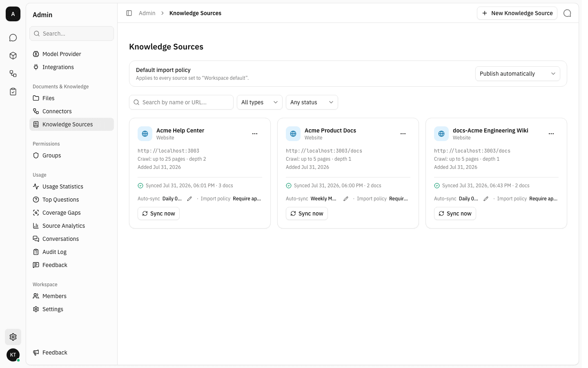
Task: Edit auto-sync schedule for Acme Product Docs
Action: pos(346,199)
